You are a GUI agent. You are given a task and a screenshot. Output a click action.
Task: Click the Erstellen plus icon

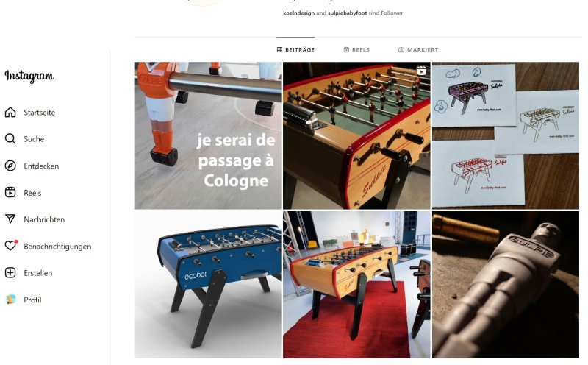(10, 272)
